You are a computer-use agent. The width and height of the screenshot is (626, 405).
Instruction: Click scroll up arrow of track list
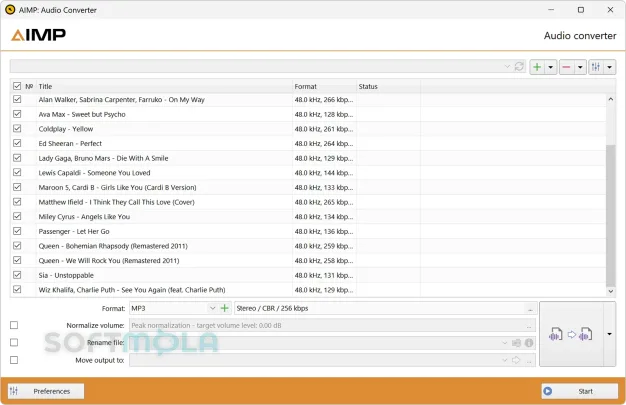[x=610, y=99]
